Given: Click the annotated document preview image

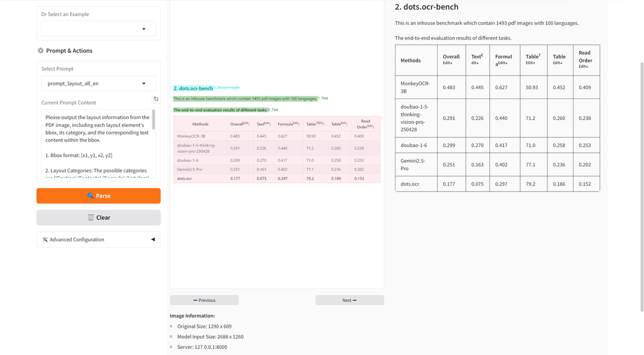Looking at the screenshot, I should [277, 144].
